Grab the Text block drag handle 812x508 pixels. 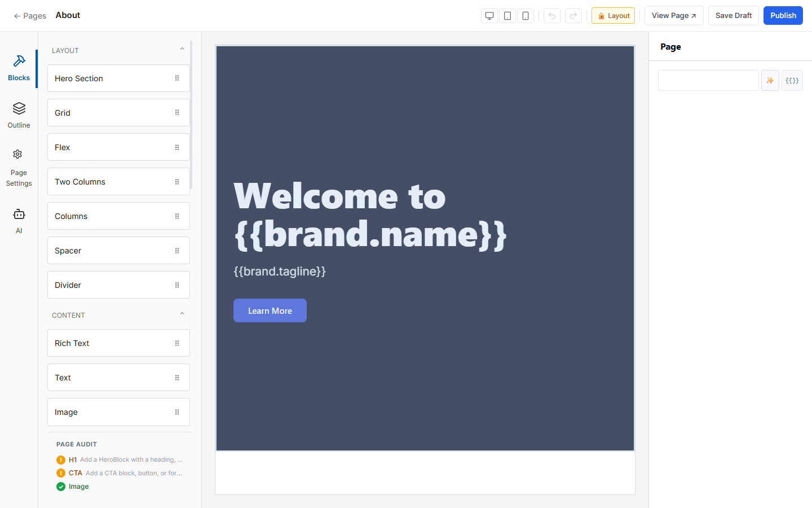point(177,378)
